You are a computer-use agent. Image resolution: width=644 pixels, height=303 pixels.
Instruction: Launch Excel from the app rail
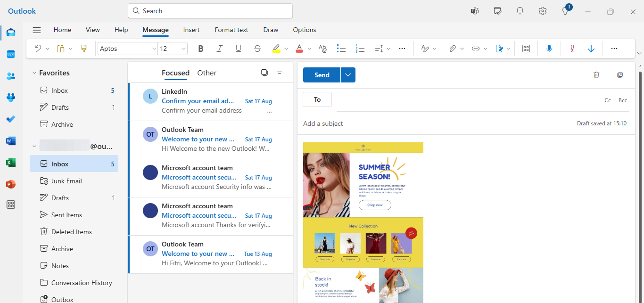tap(10, 163)
